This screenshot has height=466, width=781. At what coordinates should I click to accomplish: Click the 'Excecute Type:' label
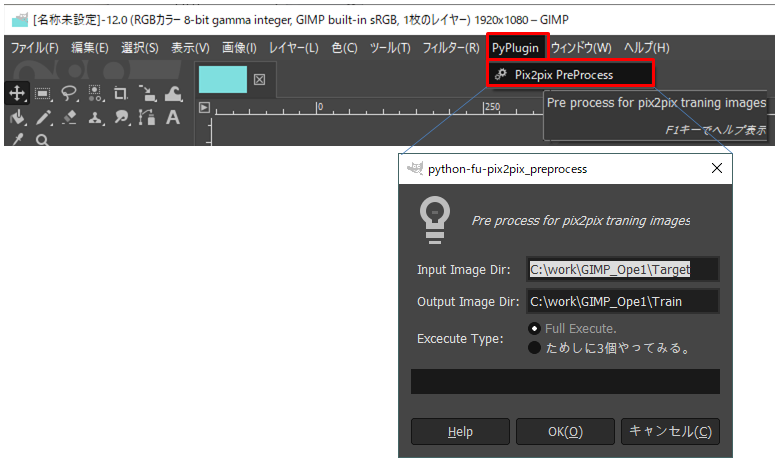(460, 339)
